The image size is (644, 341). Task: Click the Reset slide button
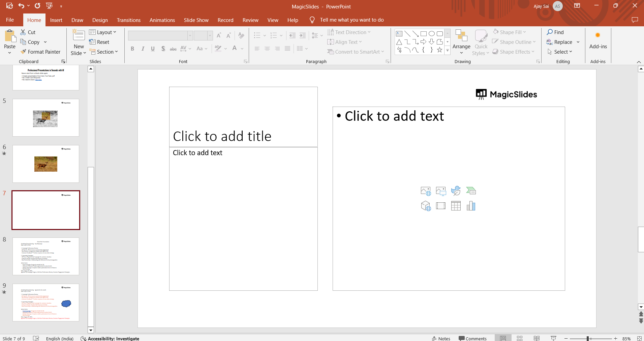[x=99, y=42]
